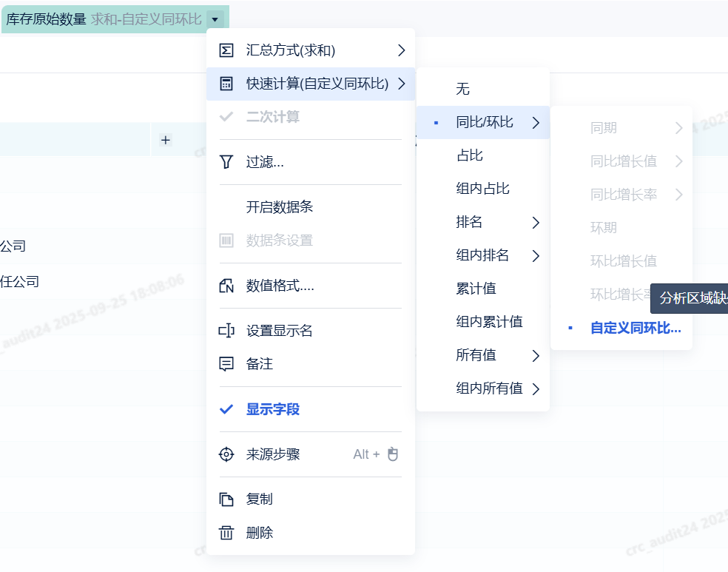Click the 任公司 table row text
Viewport: 728px width, 572px height.
[x=19, y=282]
